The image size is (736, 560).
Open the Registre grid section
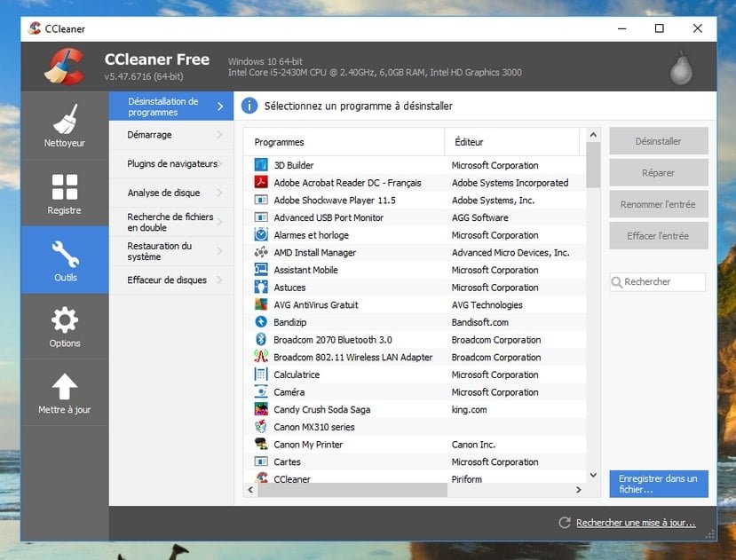click(65, 193)
